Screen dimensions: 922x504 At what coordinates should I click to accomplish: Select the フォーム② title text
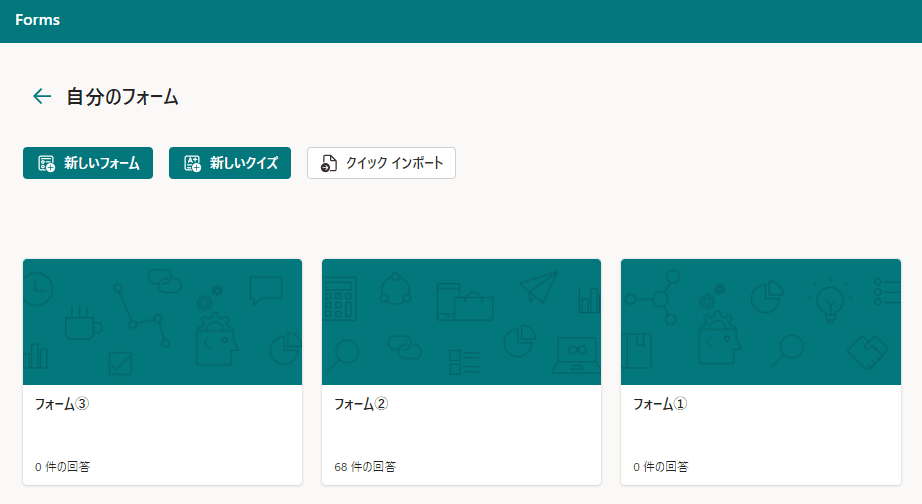361,404
